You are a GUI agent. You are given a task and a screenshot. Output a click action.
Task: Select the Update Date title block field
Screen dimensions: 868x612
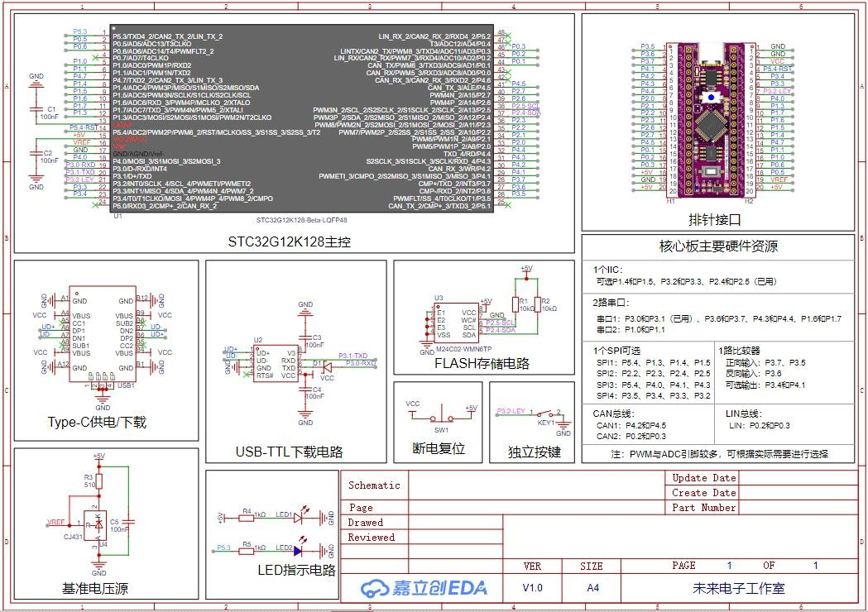point(703,478)
